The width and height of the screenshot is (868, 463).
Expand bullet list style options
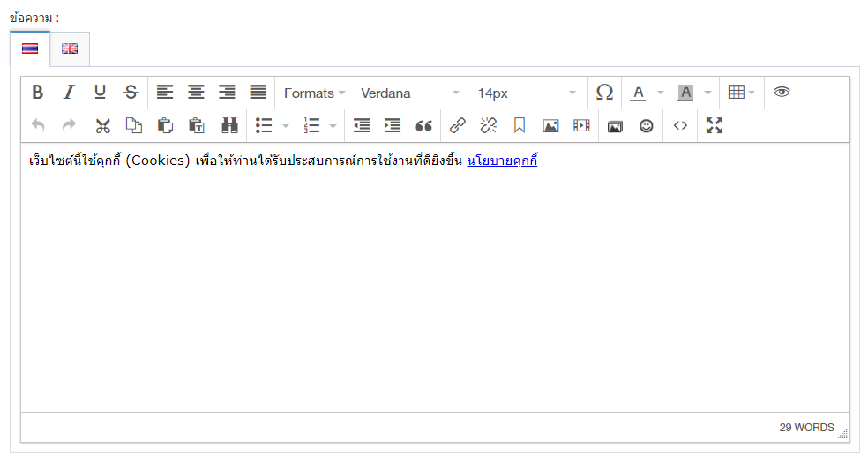(286, 126)
